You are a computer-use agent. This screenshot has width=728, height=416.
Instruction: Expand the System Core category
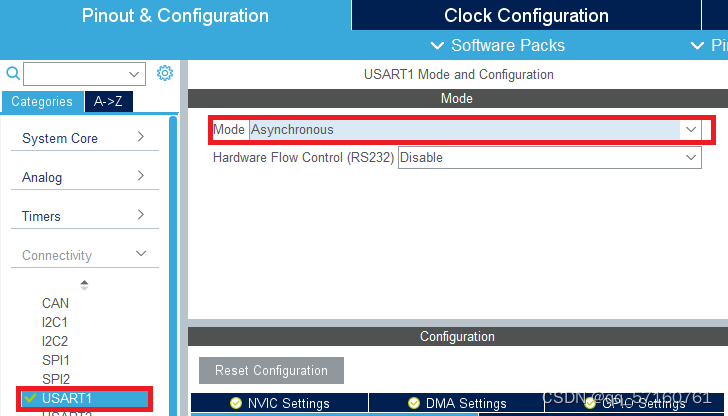(x=84, y=138)
